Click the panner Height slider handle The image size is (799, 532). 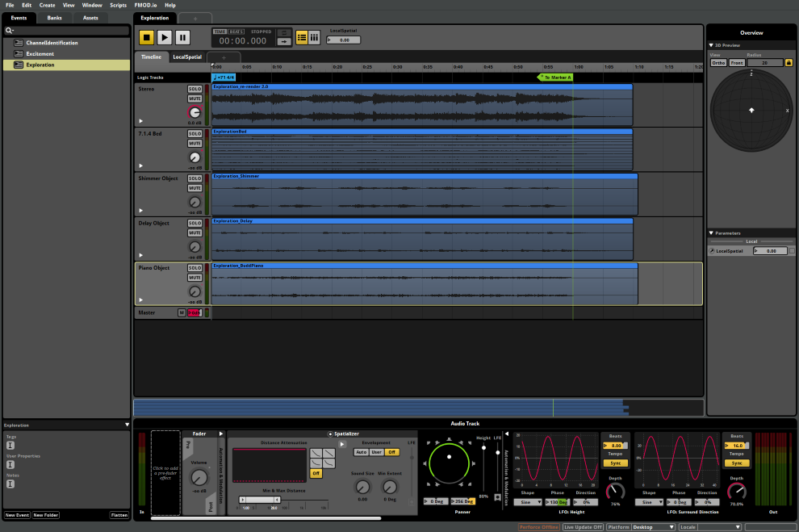[x=483, y=448]
